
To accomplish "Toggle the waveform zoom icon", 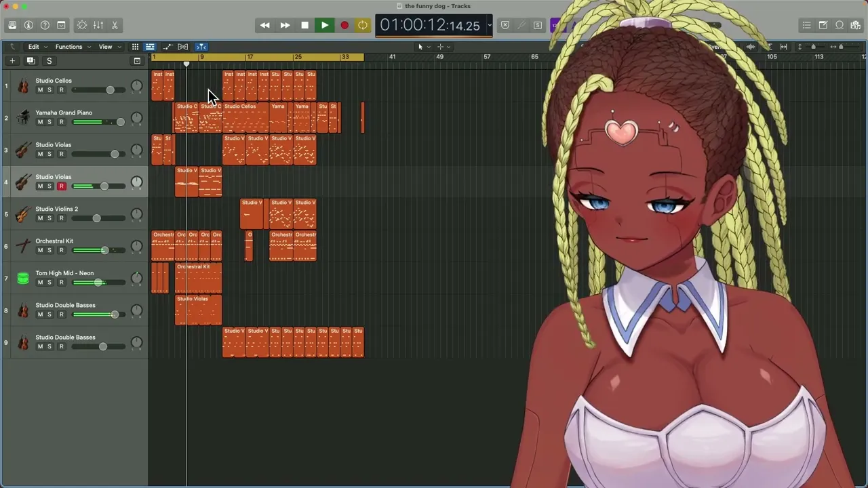I will 751,47.
